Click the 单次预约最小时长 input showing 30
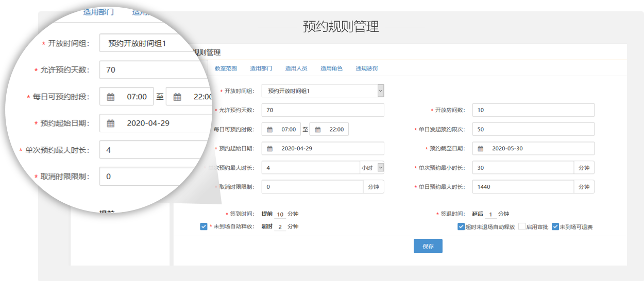644x281 pixels. (523, 168)
